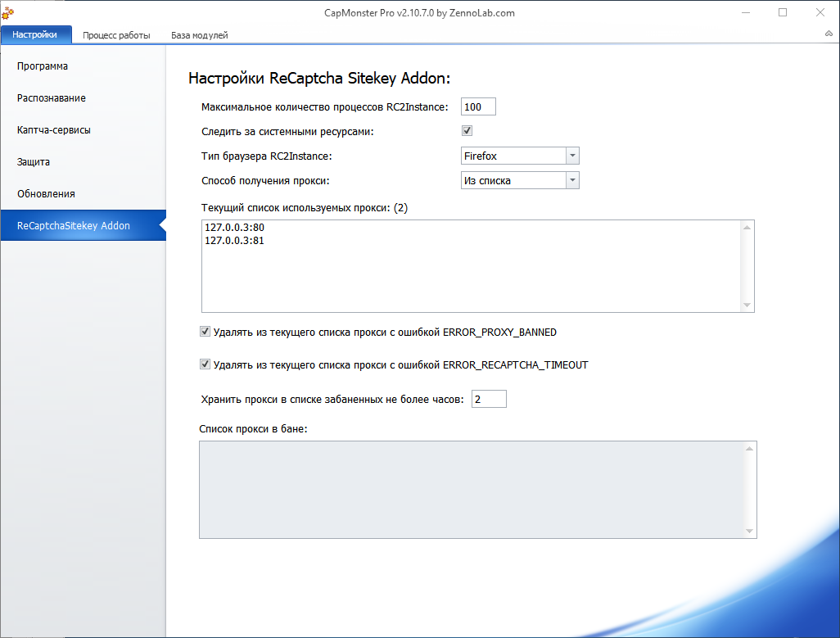The width and height of the screenshot is (840, 638).
Task: Minimize the CapMonster Pro window
Action: [x=746, y=12]
